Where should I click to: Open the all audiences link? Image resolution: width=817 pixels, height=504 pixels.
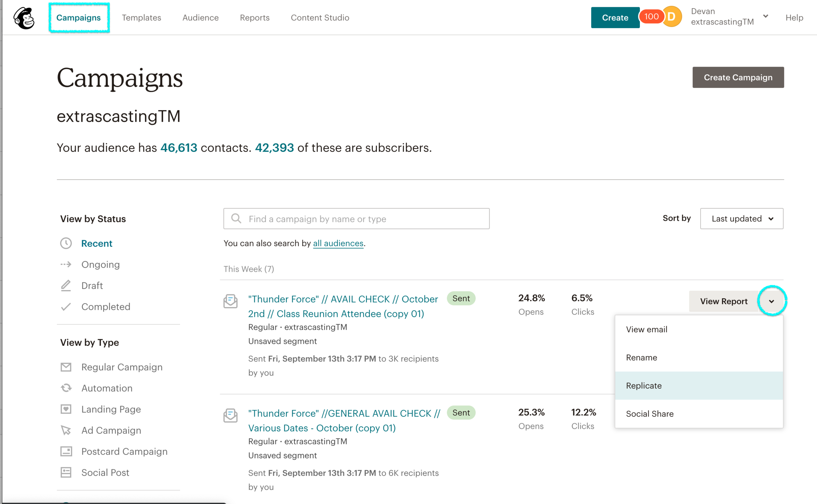tap(338, 243)
